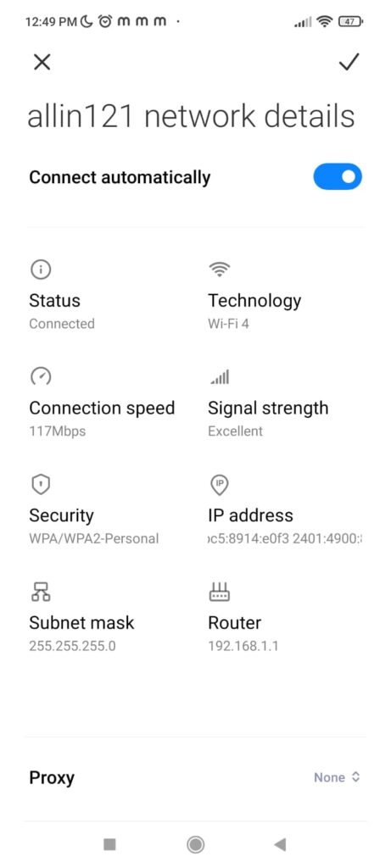The height and width of the screenshot is (868, 391).
Task: Tap the Connection speed gauge icon
Action: (x=41, y=377)
